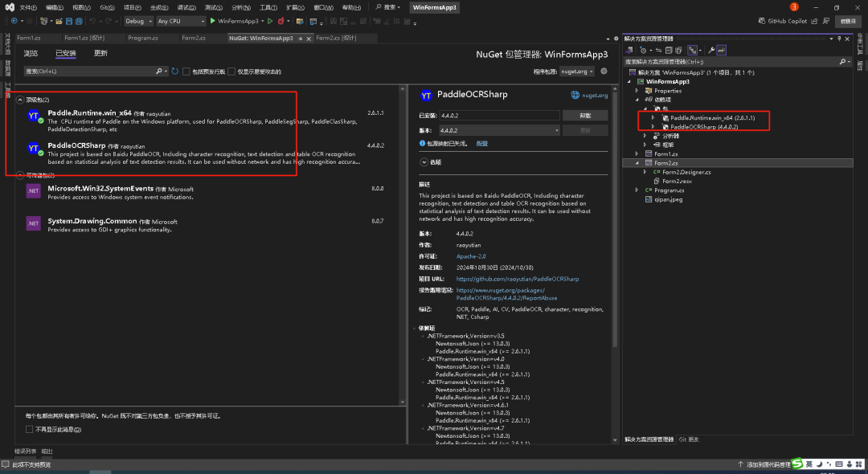The image size is (868, 474).
Task: Click the GitHub Copilot icon
Action: tap(762, 21)
